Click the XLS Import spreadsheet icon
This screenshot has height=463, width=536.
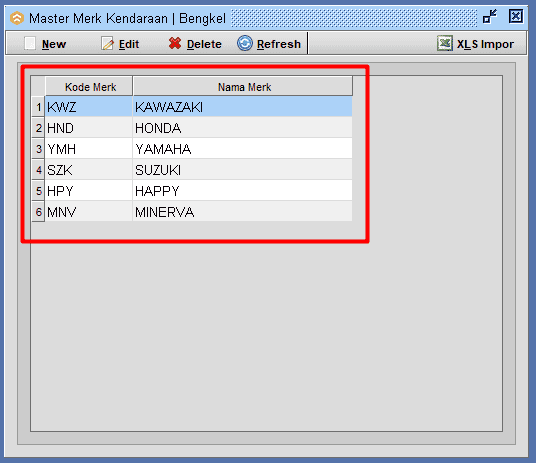point(445,43)
